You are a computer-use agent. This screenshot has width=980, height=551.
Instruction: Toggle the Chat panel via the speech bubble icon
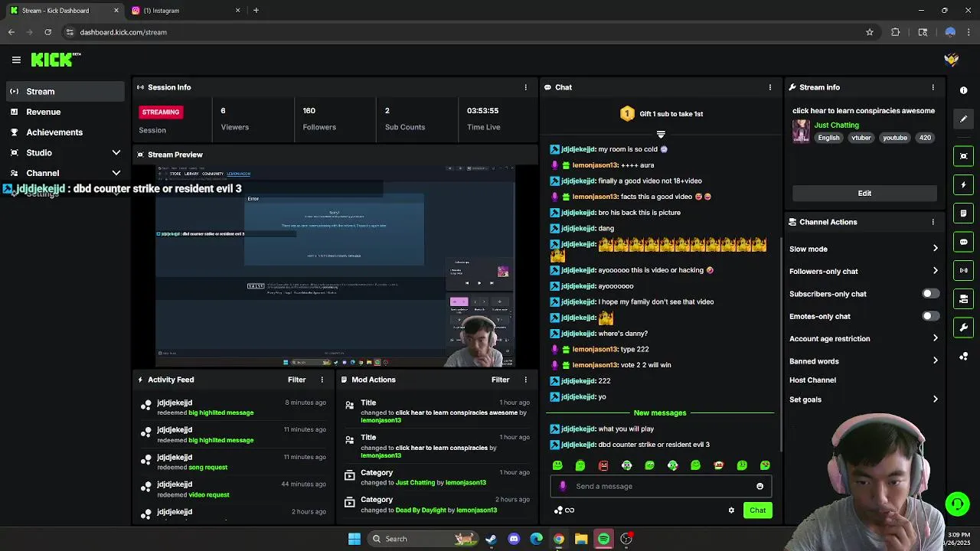[963, 242]
